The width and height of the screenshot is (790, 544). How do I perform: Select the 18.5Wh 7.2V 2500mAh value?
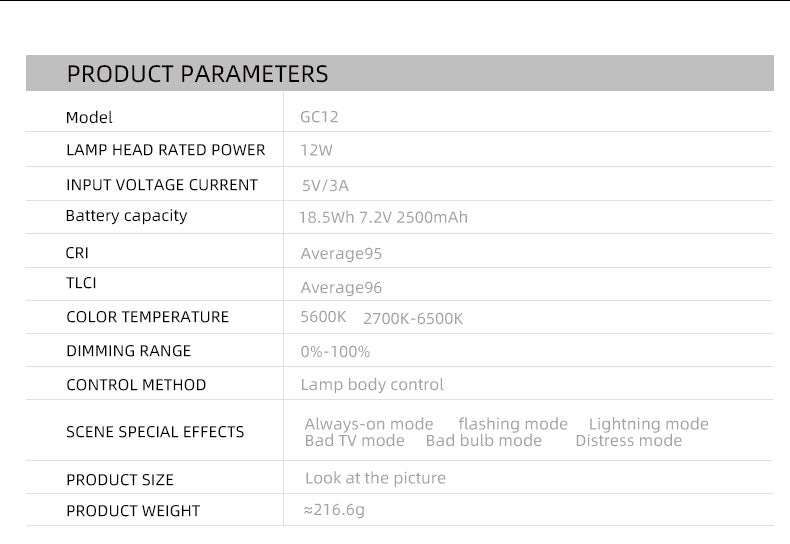point(383,218)
